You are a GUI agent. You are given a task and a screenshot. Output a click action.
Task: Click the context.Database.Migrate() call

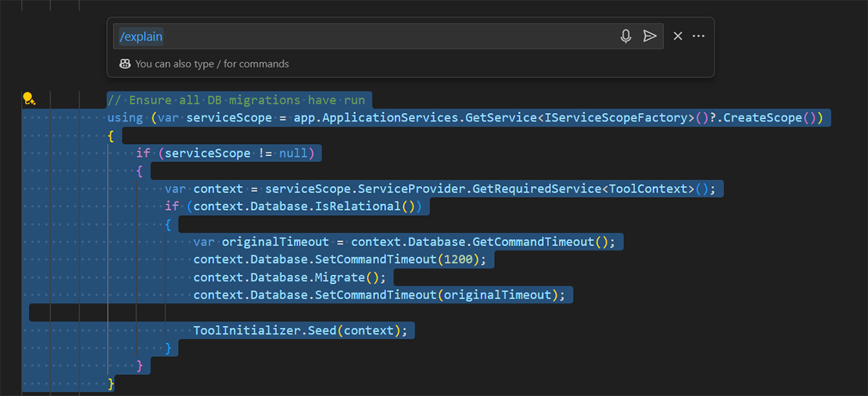pyautogui.click(x=289, y=277)
